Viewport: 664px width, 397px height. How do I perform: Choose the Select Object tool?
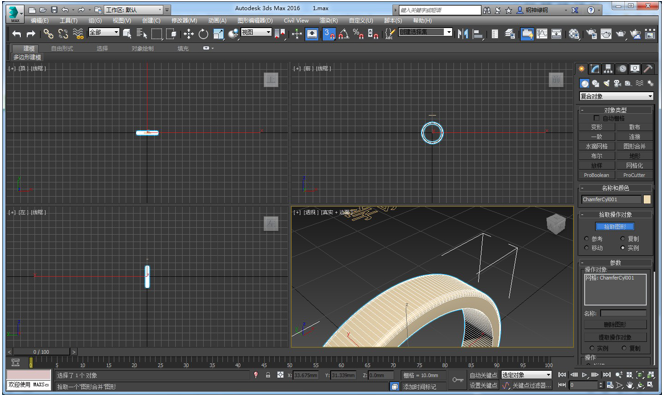(x=127, y=34)
